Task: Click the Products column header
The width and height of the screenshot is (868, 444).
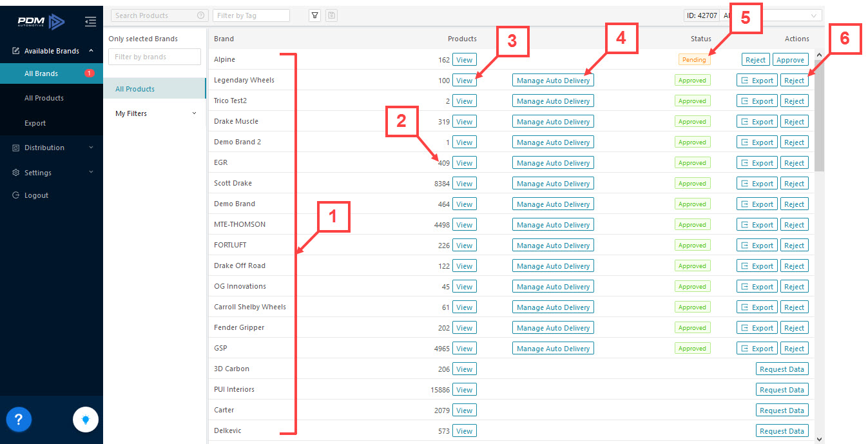Action: 462,39
